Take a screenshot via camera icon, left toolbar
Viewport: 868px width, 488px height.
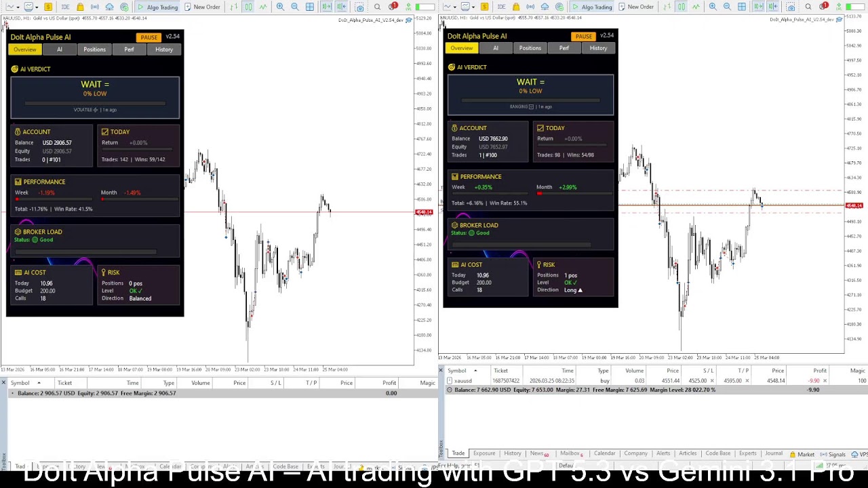359,7
